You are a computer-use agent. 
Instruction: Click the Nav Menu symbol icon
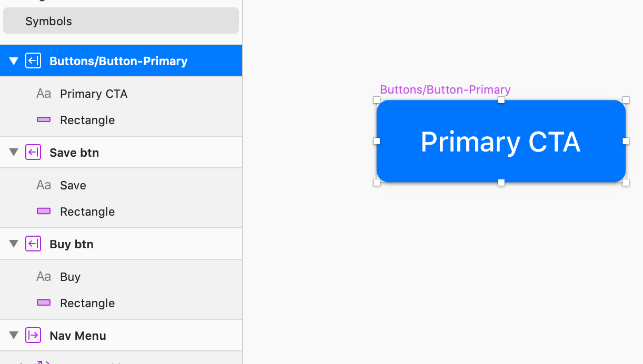pos(33,336)
